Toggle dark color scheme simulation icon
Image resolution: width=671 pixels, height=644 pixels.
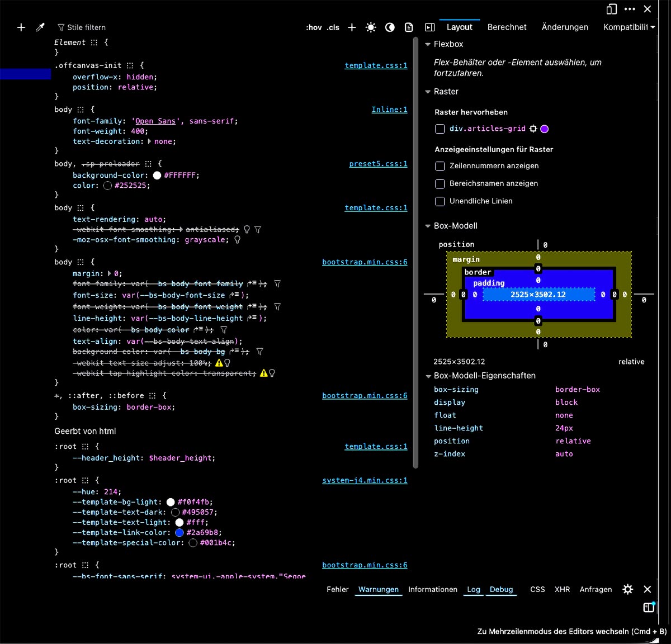click(x=390, y=27)
